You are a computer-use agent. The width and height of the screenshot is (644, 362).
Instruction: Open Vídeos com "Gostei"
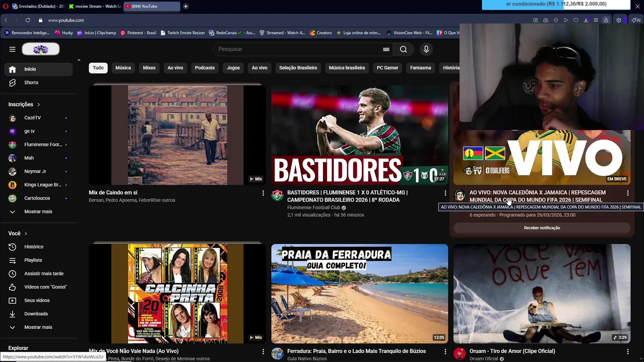(39, 287)
